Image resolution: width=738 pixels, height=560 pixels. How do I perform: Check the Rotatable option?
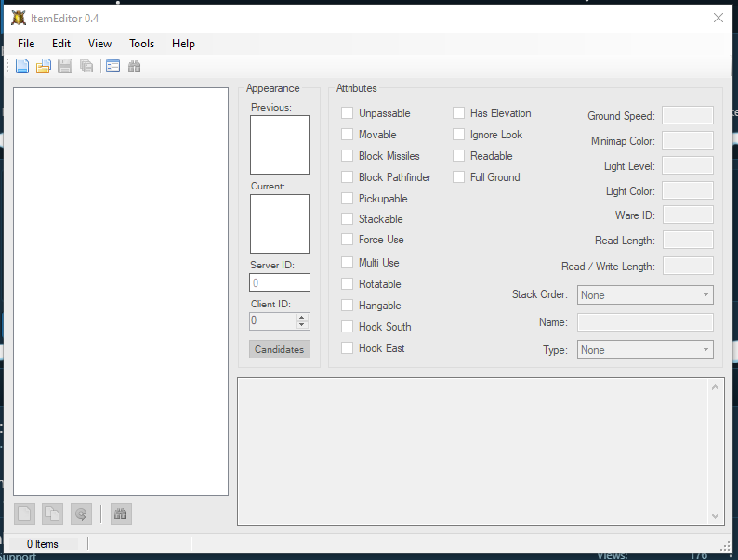pyautogui.click(x=347, y=284)
